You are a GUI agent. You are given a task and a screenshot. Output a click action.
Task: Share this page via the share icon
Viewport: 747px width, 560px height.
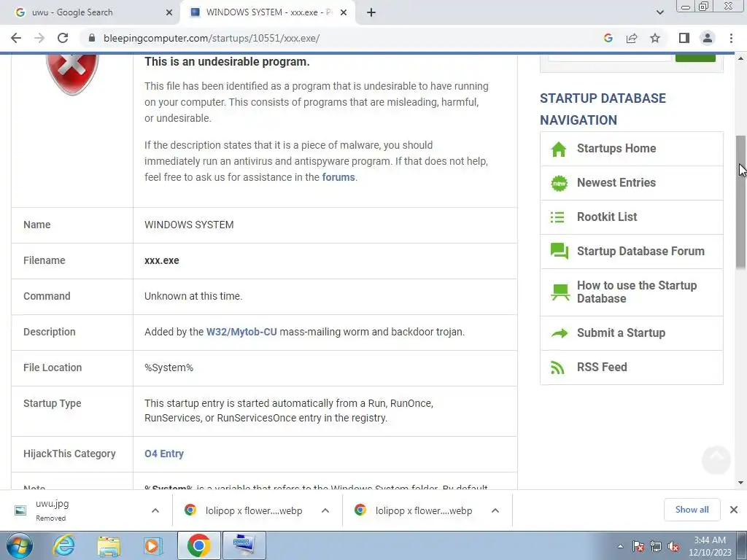click(632, 38)
